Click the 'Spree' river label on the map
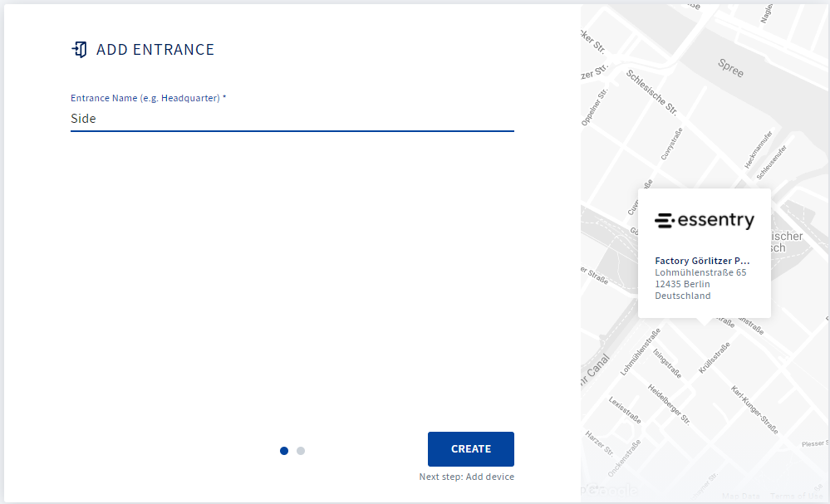 pos(730,68)
